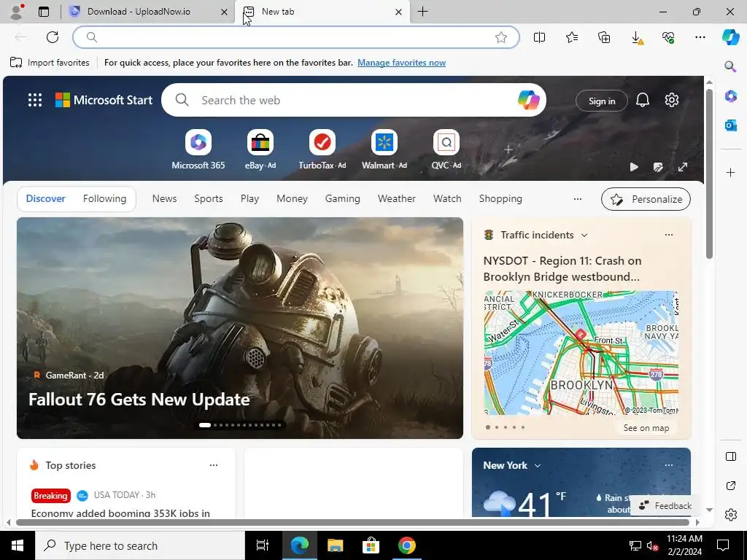Open sidebar Search icon

pyautogui.click(x=730, y=66)
